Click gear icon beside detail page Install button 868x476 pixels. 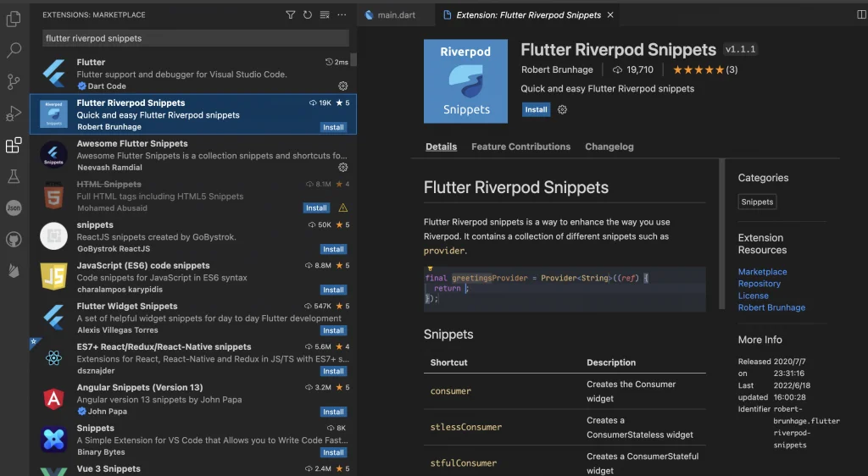click(562, 109)
